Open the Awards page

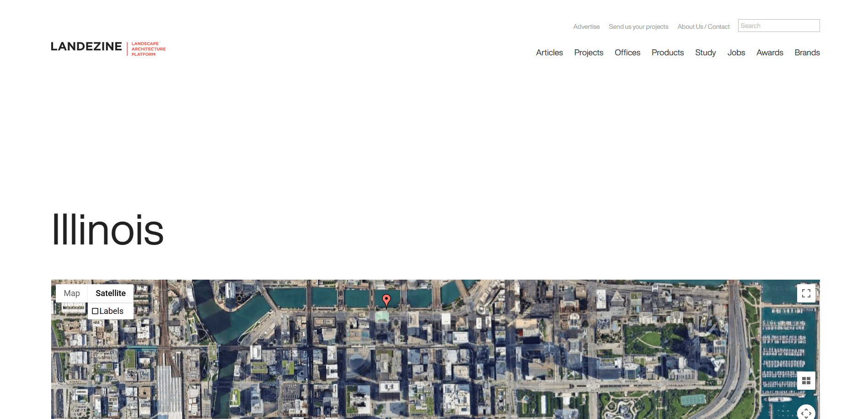point(770,53)
